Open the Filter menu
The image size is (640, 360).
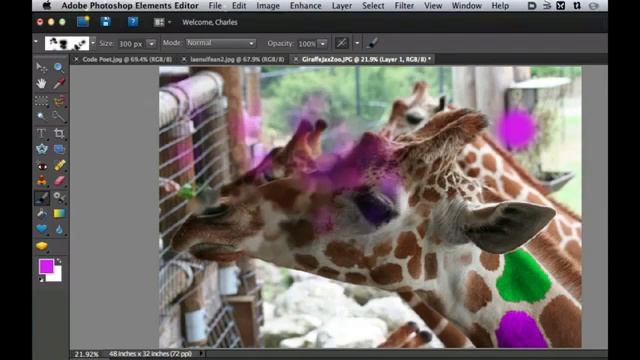404,6
